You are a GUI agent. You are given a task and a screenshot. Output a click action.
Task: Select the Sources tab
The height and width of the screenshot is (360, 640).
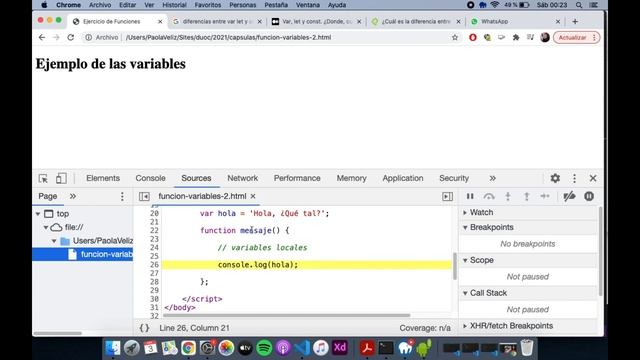click(x=196, y=178)
